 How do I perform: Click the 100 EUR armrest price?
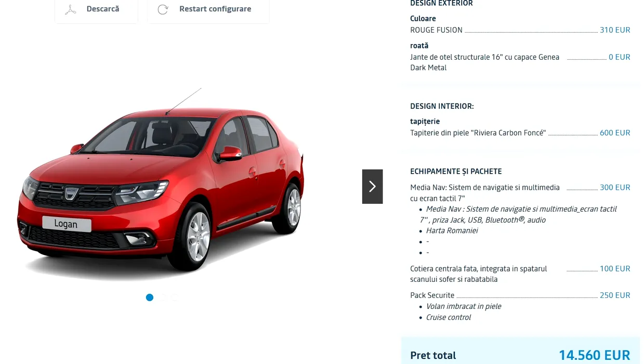click(x=615, y=269)
